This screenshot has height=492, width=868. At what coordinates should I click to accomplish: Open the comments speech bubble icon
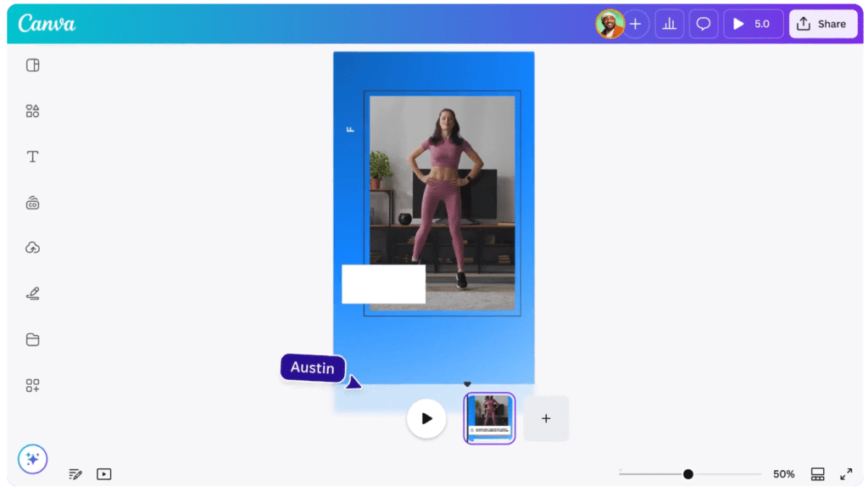click(x=704, y=24)
